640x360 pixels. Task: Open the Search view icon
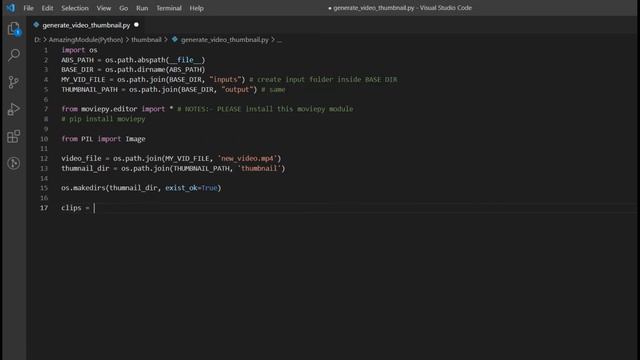click(x=14, y=55)
